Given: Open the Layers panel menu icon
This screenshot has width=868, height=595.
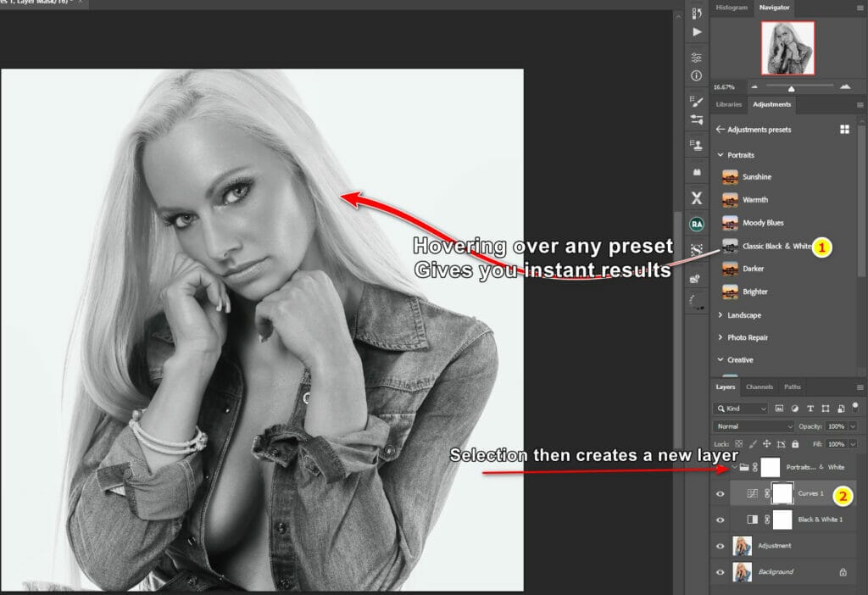Looking at the screenshot, I should click(860, 386).
